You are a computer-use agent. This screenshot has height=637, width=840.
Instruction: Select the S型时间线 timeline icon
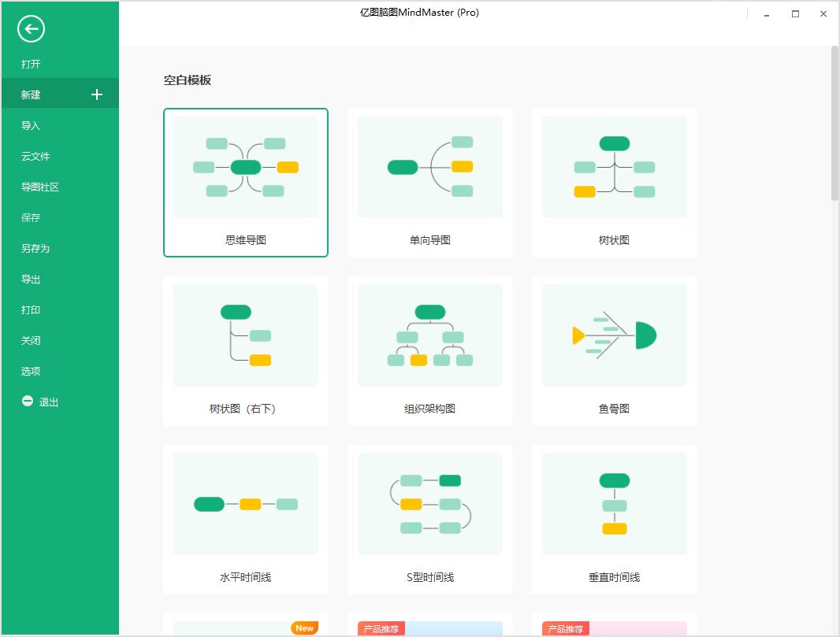pos(430,504)
